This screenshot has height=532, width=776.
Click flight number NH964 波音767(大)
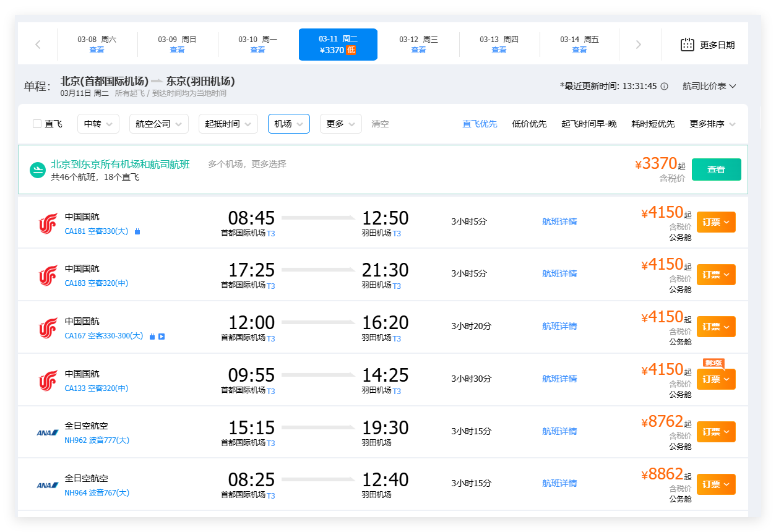pos(97,493)
